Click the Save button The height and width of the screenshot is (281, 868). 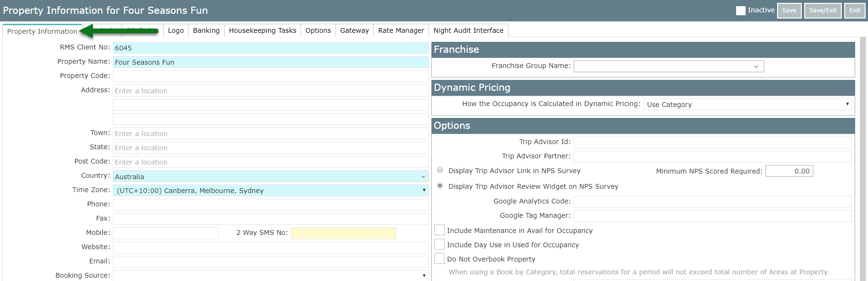(789, 10)
